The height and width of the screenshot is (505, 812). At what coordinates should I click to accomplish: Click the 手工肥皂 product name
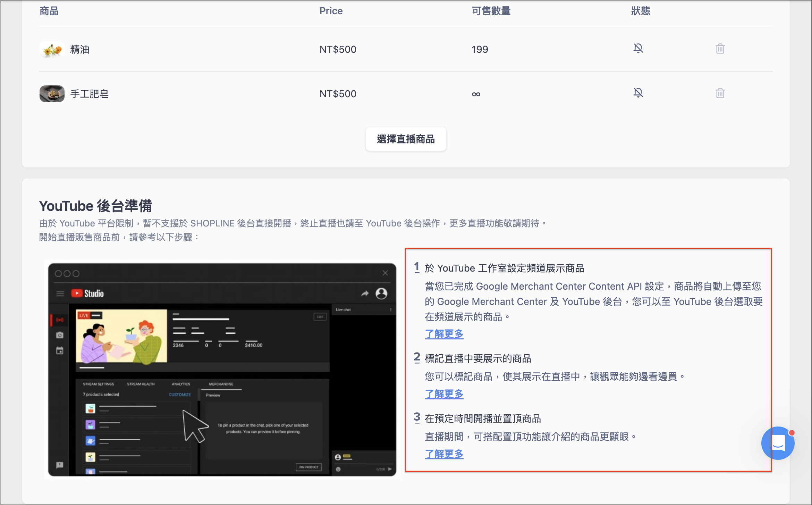pos(90,94)
